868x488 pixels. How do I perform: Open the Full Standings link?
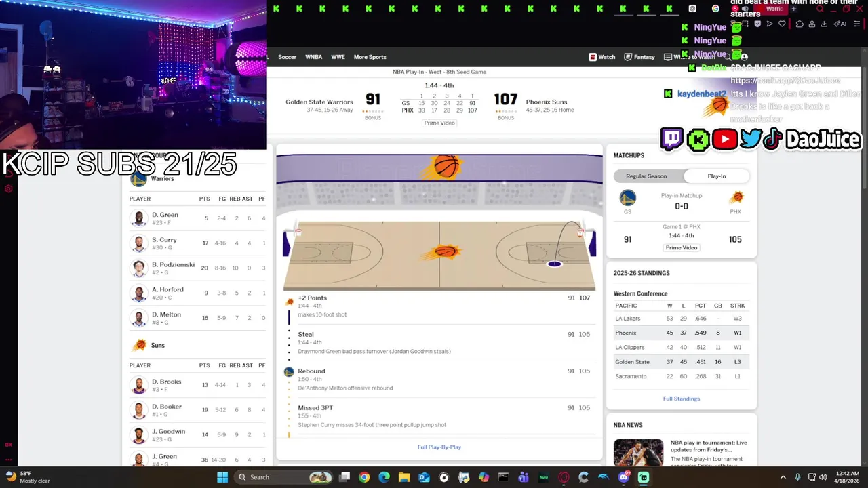point(682,399)
